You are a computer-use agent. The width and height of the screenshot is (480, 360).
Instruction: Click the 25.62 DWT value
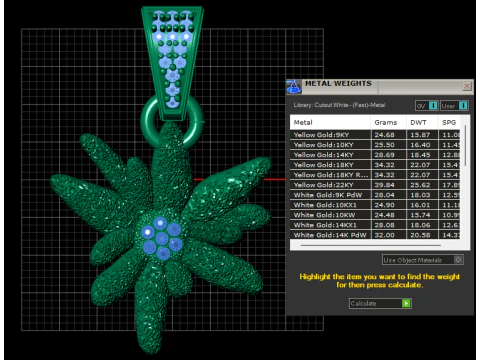[420, 185]
